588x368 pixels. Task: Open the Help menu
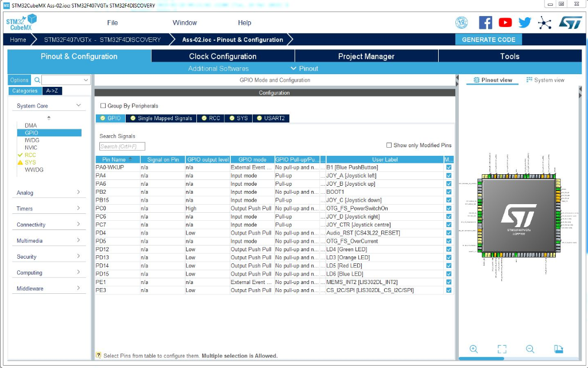click(245, 23)
